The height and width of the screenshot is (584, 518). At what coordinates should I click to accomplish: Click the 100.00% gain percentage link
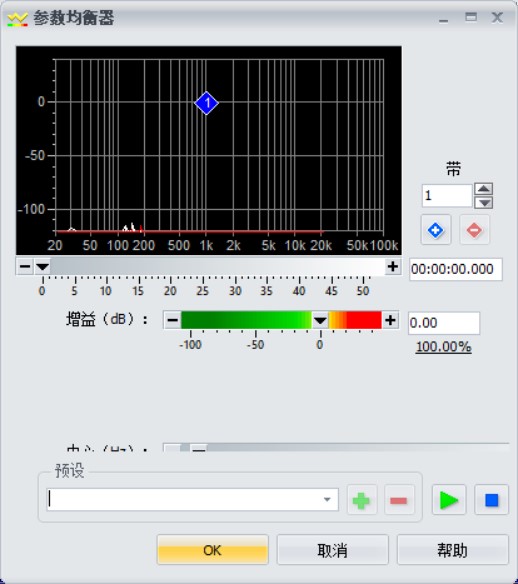444,347
